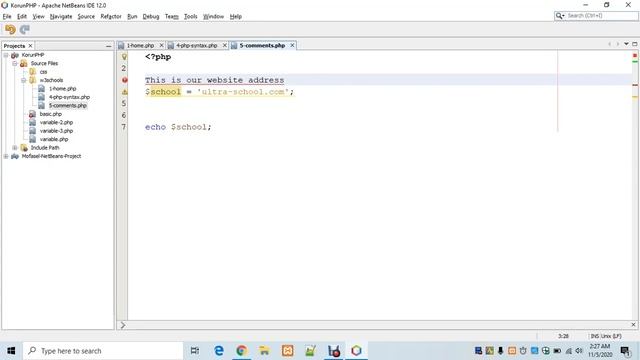The image size is (640, 360).
Task: Select the css folder in the tree
Action: [43, 72]
